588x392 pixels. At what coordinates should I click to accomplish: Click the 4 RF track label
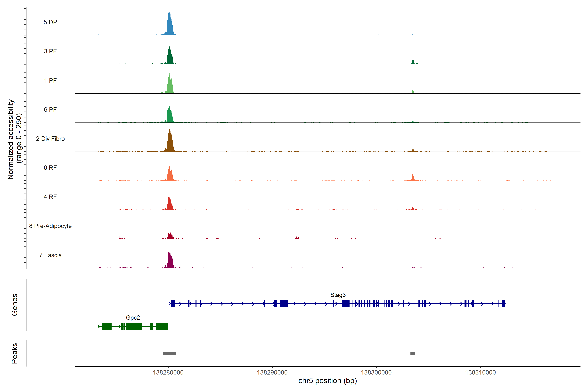click(50, 197)
